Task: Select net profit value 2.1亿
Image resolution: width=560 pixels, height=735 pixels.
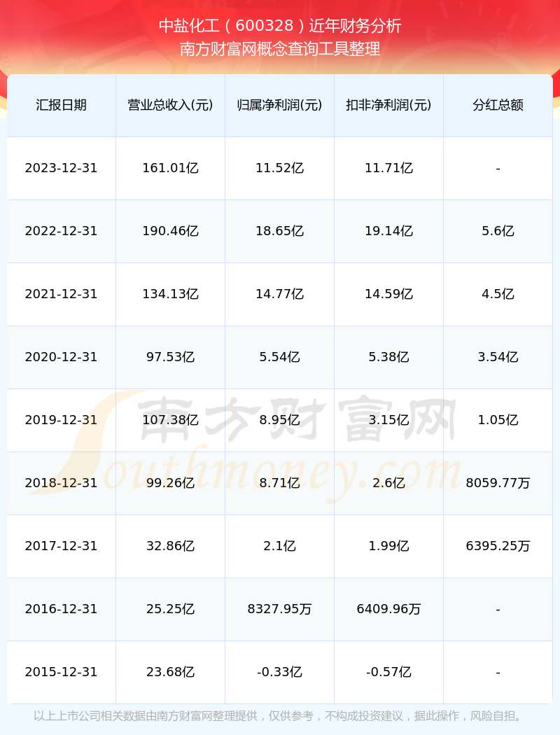Action: pos(279,545)
